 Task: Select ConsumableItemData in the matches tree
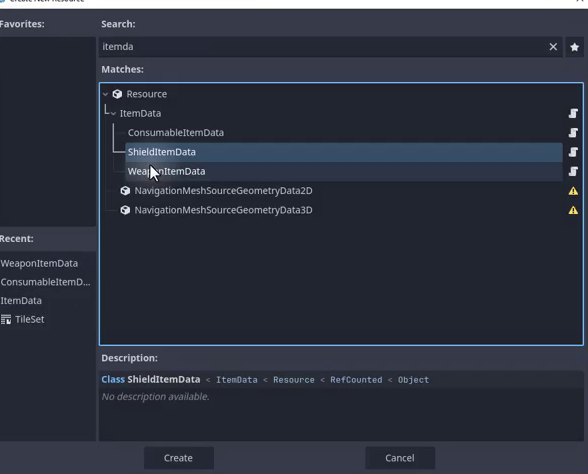(176, 133)
